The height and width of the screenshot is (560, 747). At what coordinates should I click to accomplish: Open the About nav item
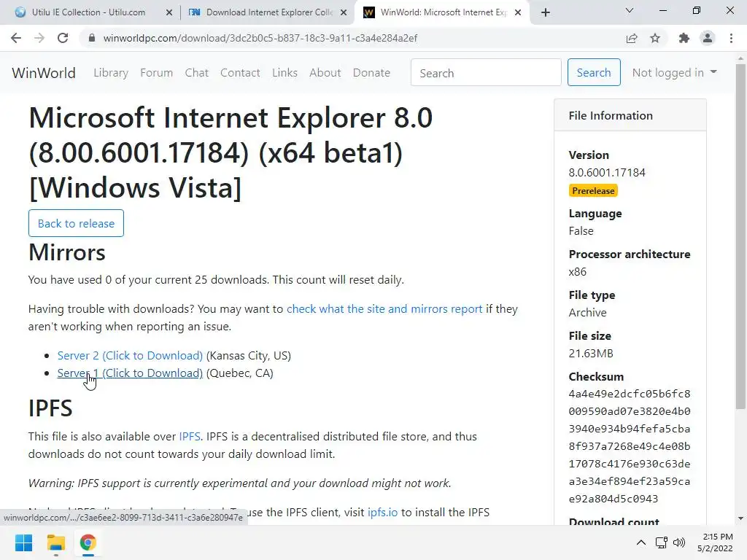pos(325,73)
